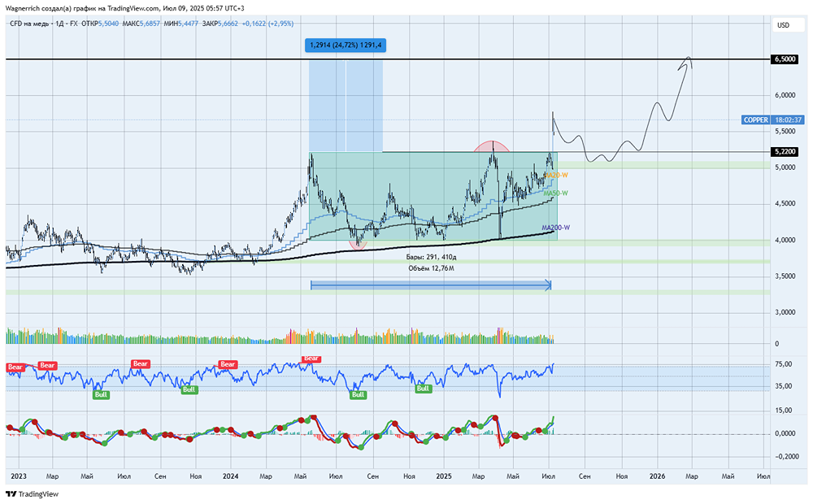
Task: Open the USD currency selector
Action: (x=783, y=25)
